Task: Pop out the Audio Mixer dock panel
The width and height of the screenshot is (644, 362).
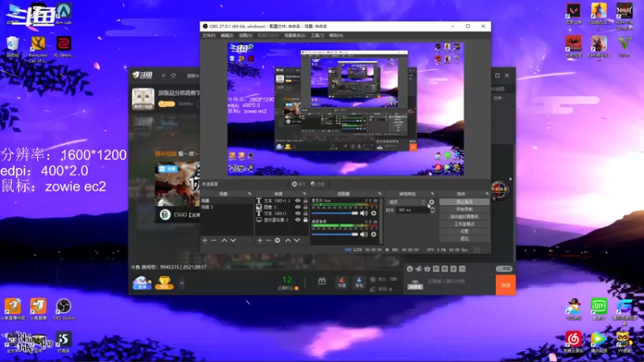Action: (x=379, y=194)
